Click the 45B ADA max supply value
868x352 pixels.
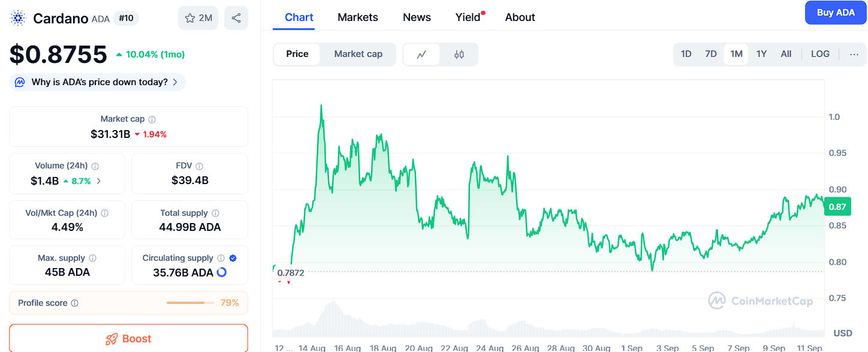pos(67,272)
